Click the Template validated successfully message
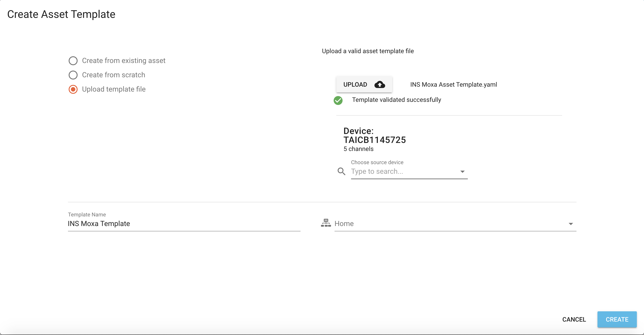644x335 pixels. (396, 100)
